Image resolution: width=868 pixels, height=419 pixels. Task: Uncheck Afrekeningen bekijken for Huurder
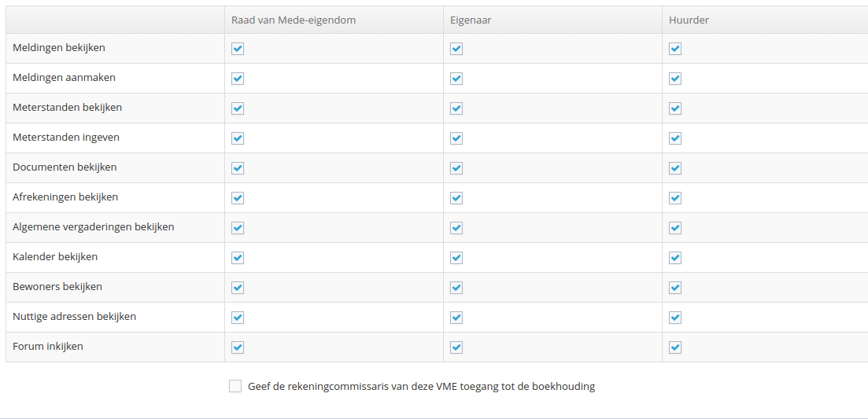coord(674,198)
